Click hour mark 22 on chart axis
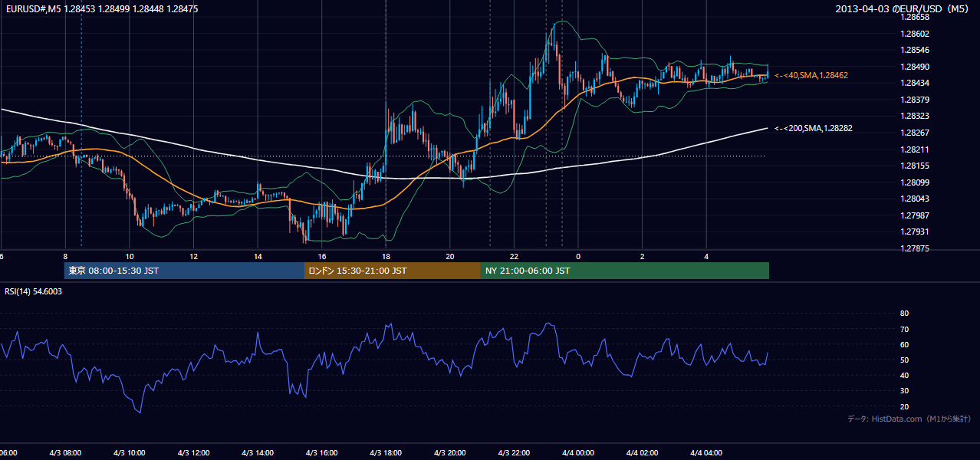Image resolution: width=980 pixels, height=460 pixels. tap(514, 256)
